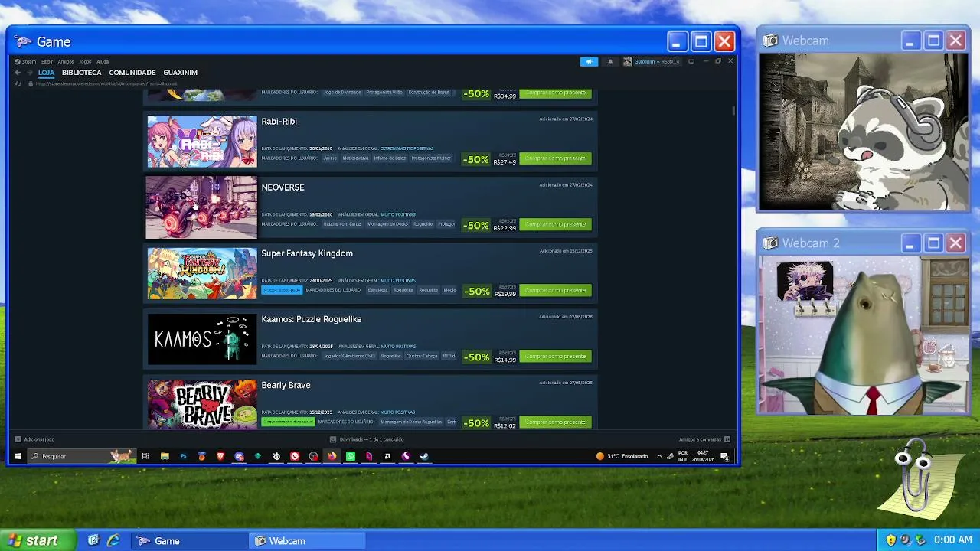
Task: Open the Exibir menu
Action: click(47, 62)
